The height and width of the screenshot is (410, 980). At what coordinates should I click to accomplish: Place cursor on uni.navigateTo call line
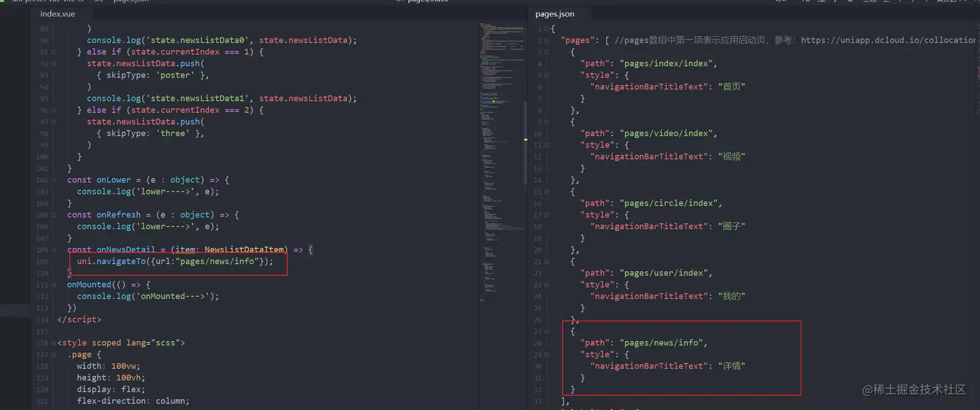[x=175, y=261]
